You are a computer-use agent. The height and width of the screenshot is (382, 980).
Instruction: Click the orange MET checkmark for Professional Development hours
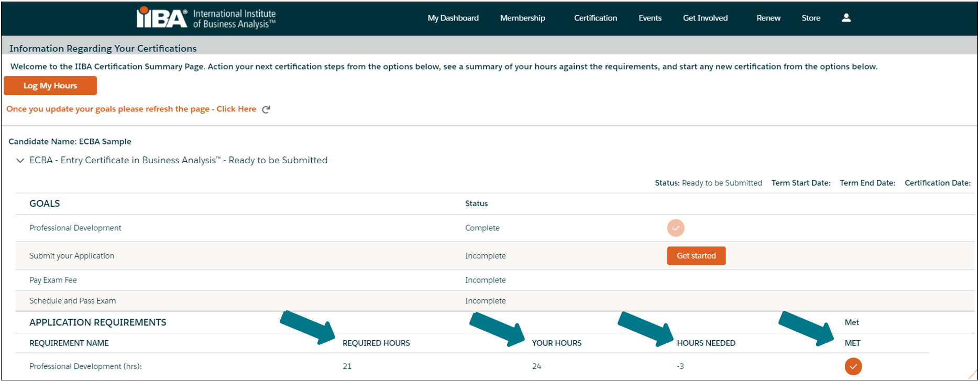click(853, 366)
